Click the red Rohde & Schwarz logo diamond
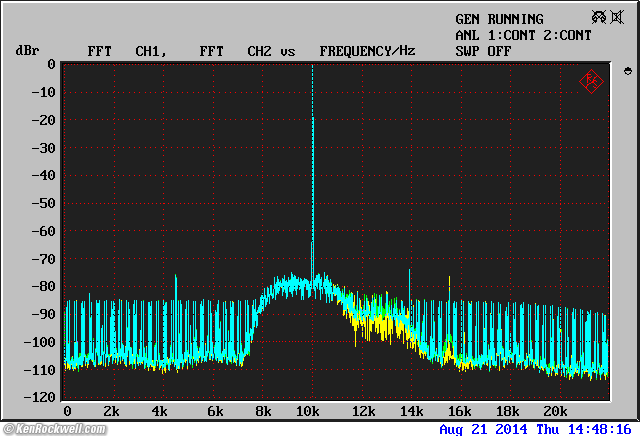Image resolution: width=640 pixels, height=436 pixels. pyautogui.click(x=591, y=81)
